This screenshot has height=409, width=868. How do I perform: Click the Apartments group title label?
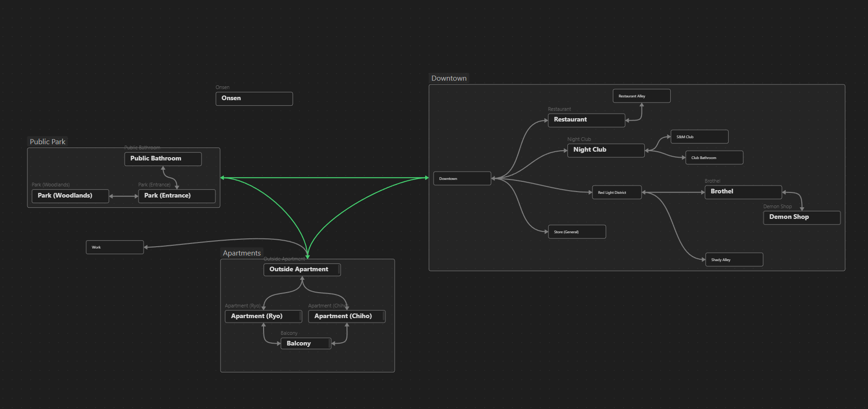tap(242, 253)
